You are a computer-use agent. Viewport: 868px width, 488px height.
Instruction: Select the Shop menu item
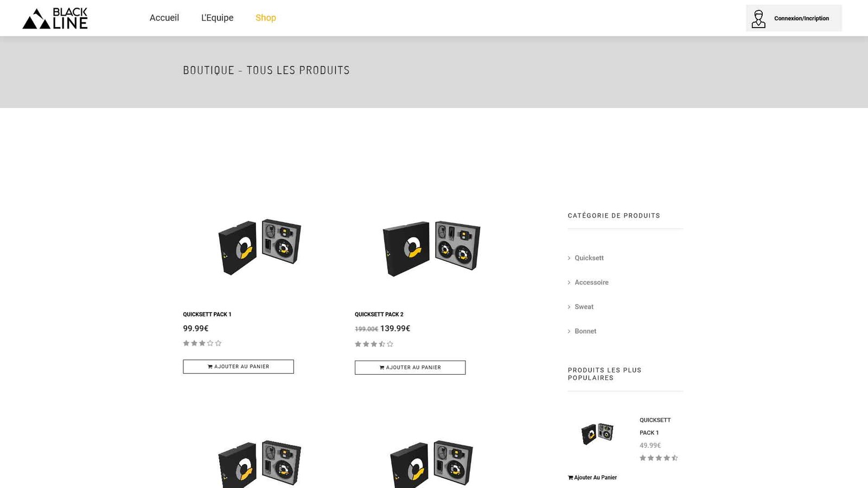click(266, 18)
